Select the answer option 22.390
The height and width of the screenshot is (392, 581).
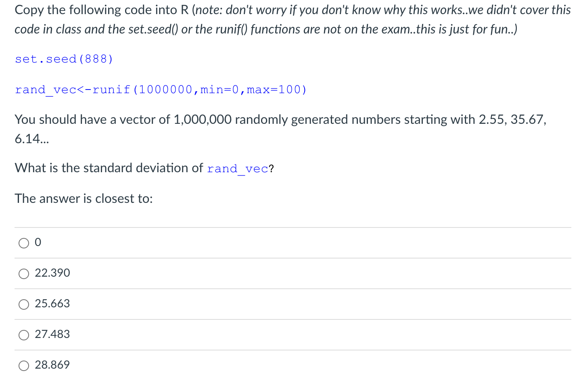[23, 274]
